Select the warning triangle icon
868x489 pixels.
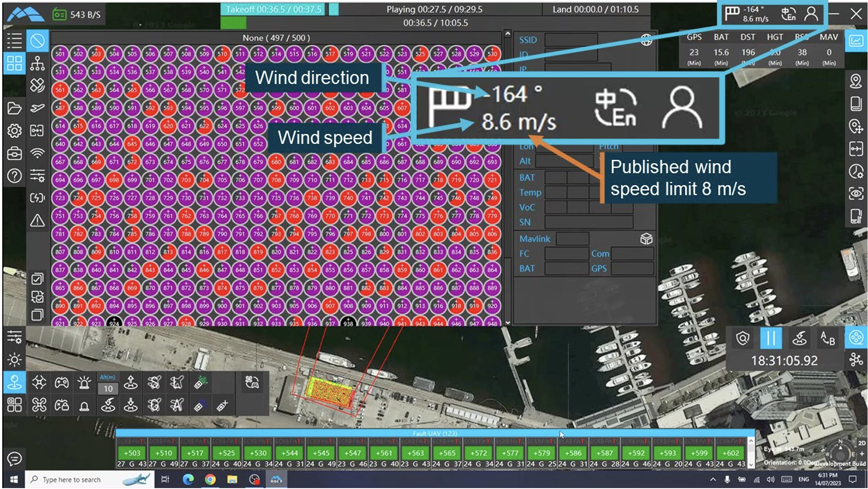pyautogui.click(x=38, y=221)
